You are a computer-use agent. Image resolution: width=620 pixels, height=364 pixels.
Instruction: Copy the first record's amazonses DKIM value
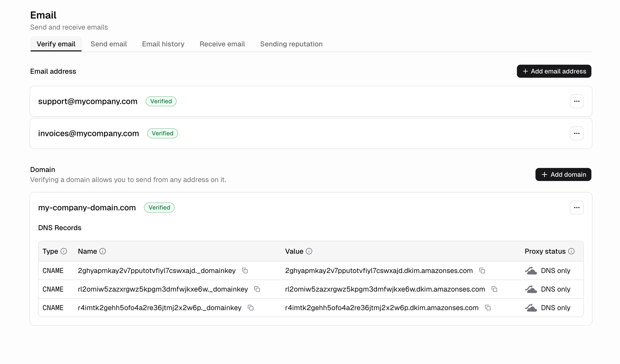pos(482,271)
